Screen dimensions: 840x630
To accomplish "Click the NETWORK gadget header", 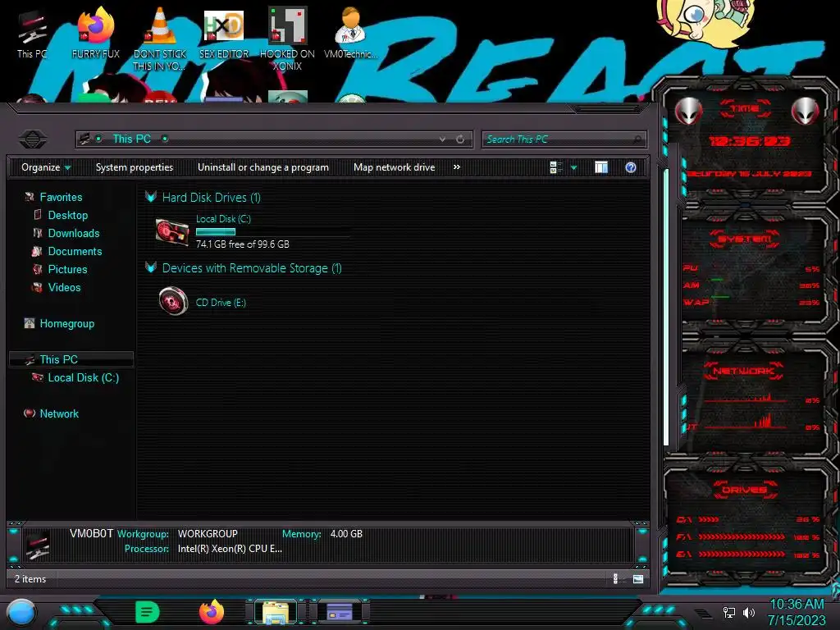I will coord(743,371).
